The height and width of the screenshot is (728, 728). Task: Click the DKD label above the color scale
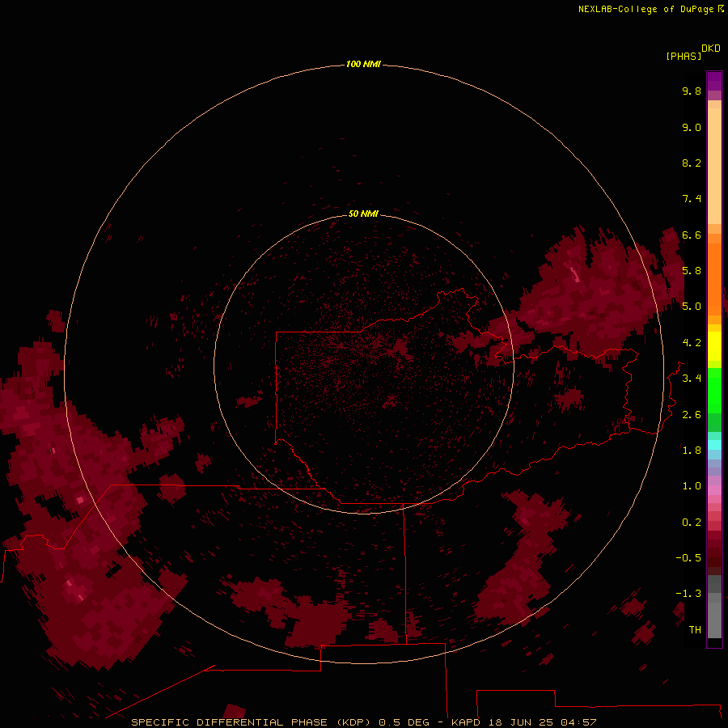tap(711, 49)
